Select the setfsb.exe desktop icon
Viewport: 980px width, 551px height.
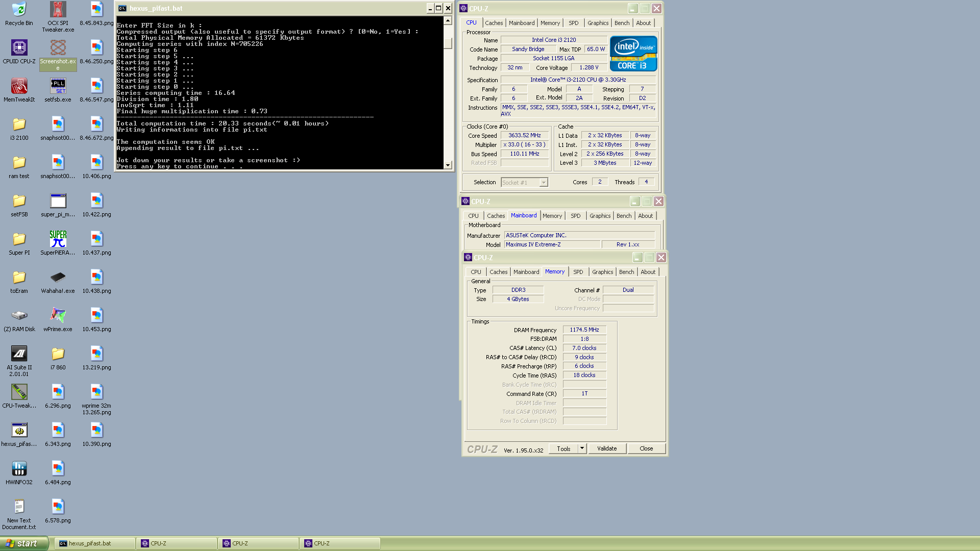(58, 90)
